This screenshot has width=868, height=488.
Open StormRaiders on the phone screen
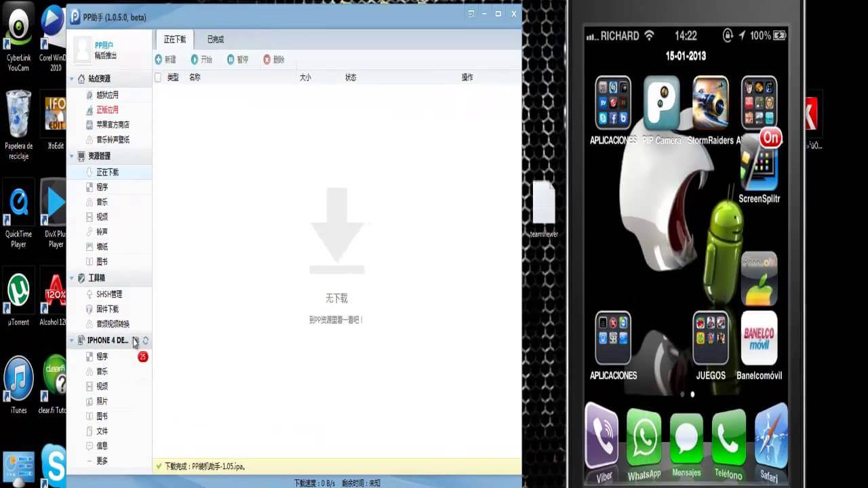pyautogui.click(x=710, y=103)
